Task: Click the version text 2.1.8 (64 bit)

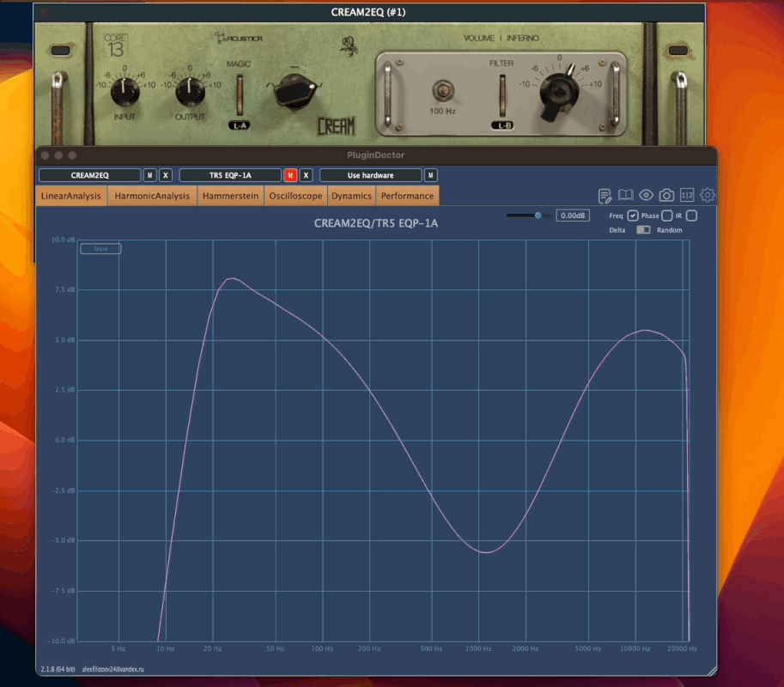Action: pyautogui.click(x=58, y=669)
